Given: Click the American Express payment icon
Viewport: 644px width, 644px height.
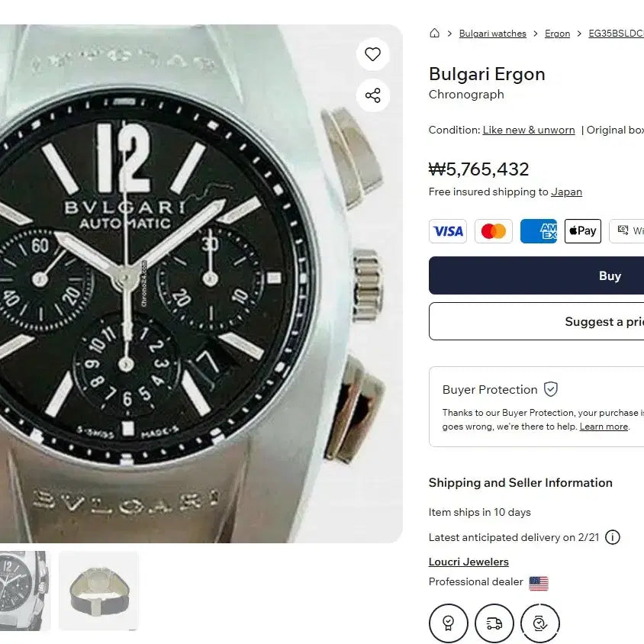Looking at the screenshot, I should point(539,231).
